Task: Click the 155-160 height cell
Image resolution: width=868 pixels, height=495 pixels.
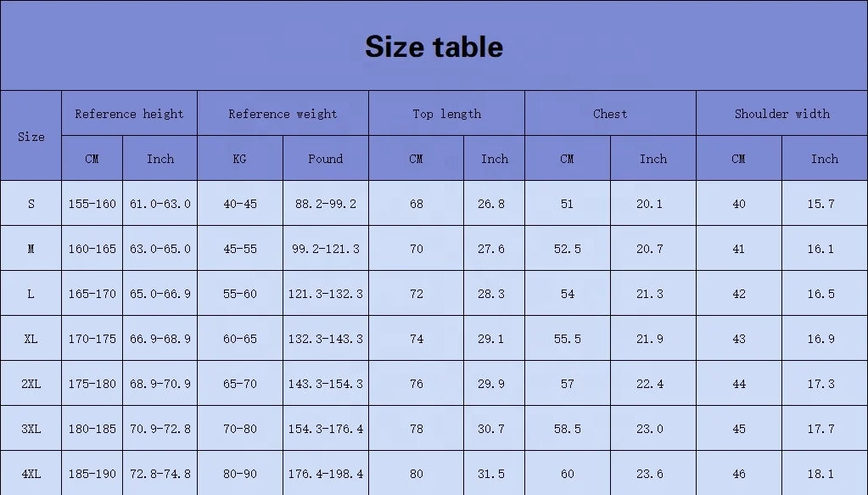Action: pos(92,204)
